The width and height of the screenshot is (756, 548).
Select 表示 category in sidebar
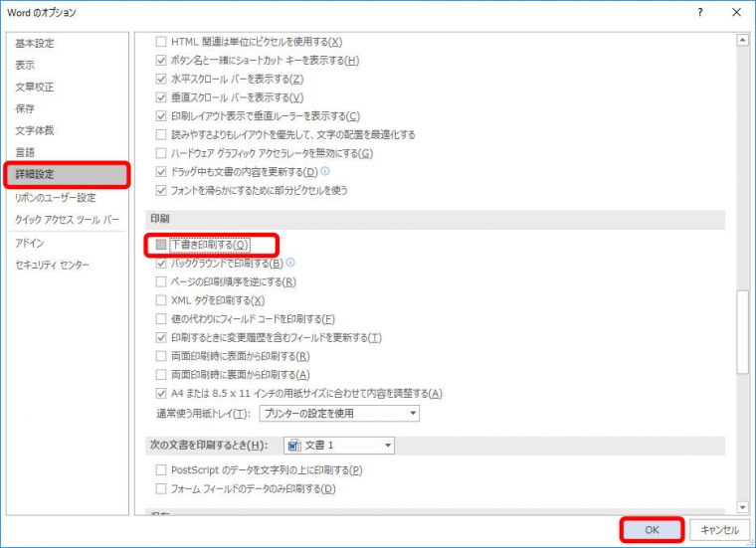(67, 65)
